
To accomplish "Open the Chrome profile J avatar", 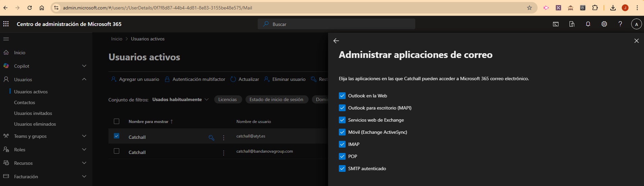I will [625, 8].
